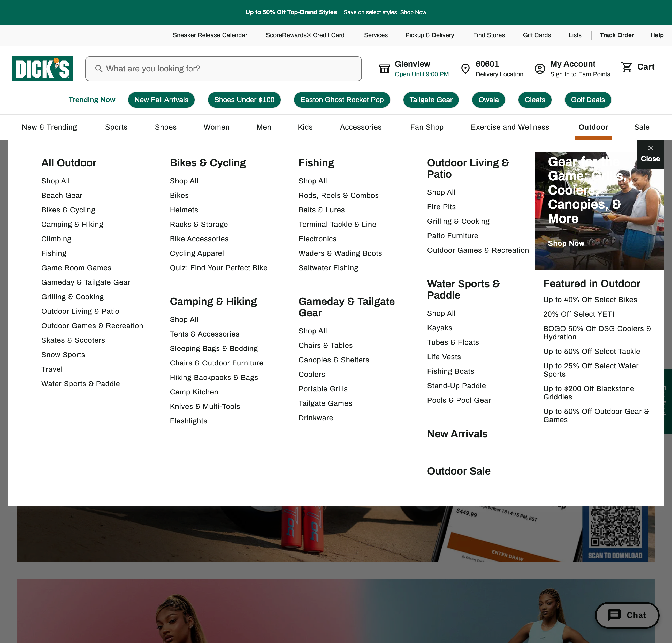Open the cart icon
Viewport: 672px width, 643px height.
point(627,67)
